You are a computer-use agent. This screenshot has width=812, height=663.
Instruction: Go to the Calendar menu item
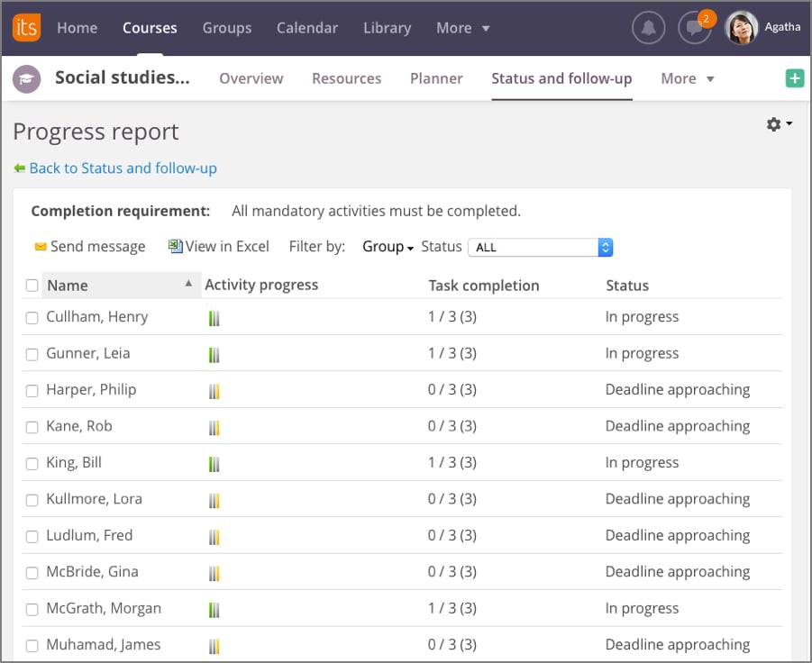click(x=306, y=28)
